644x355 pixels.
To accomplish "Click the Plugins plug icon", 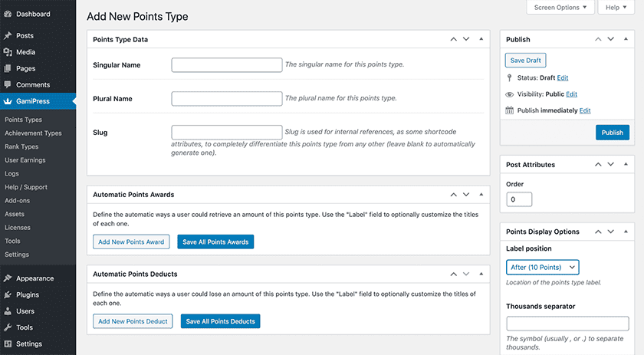I will coord(8,294).
